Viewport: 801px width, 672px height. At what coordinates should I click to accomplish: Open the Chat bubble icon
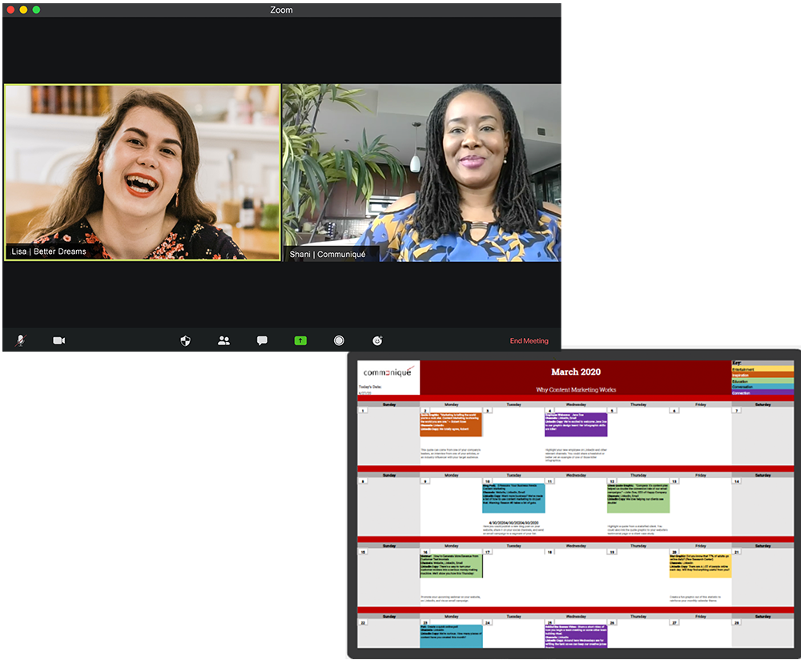click(x=262, y=340)
